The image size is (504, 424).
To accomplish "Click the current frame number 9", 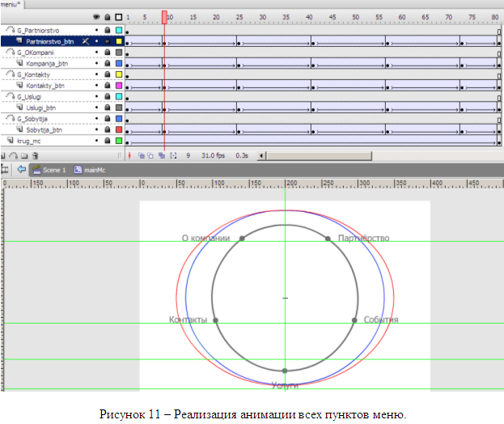I will (188, 155).
